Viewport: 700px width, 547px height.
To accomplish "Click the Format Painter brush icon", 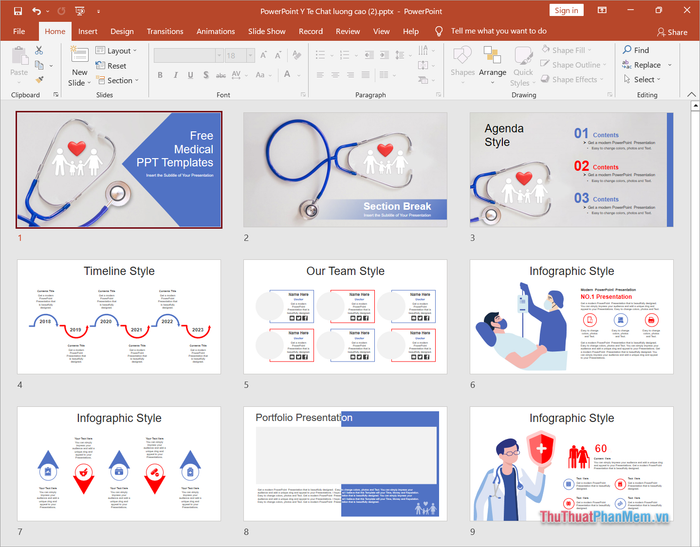I will (39, 80).
